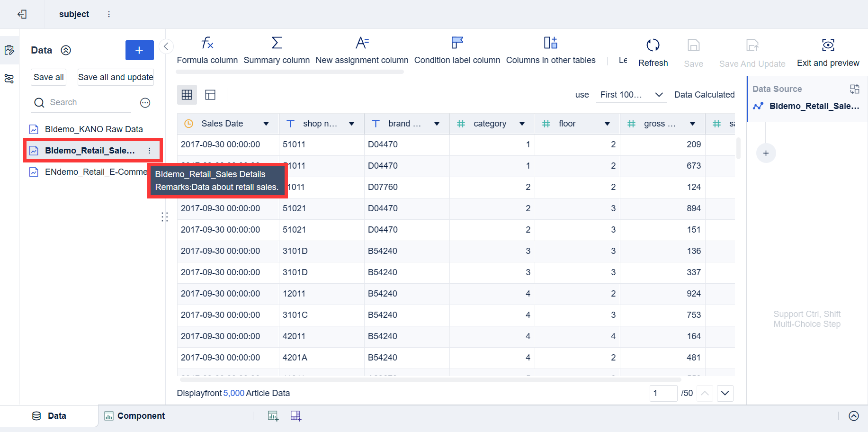Open the Sales Date column filter dropdown
The image size is (868, 432).
click(x=266, y=124)
